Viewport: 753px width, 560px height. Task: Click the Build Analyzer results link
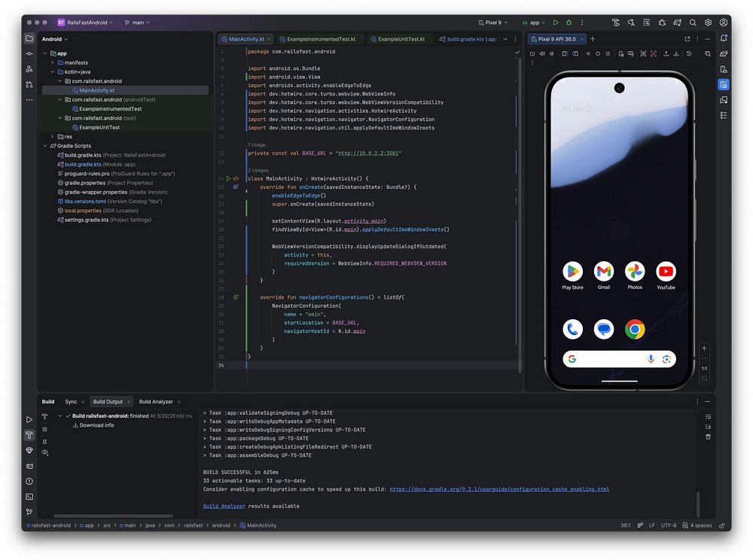click(x=224, y=506)
